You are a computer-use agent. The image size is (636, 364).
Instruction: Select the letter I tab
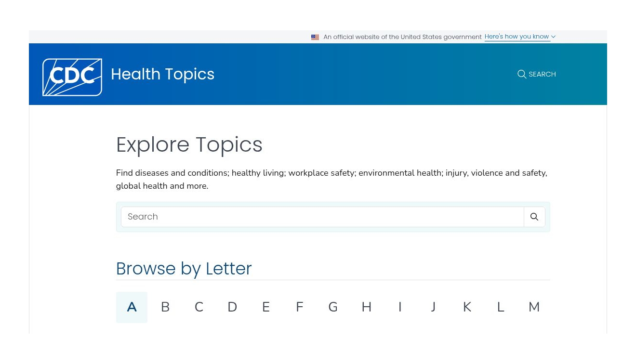pyautogui.click(x=400, y=307)
